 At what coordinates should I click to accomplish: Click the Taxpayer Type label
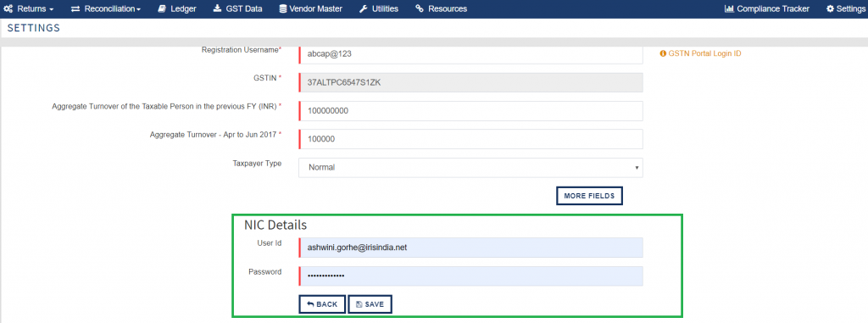(x=257, y=164)
